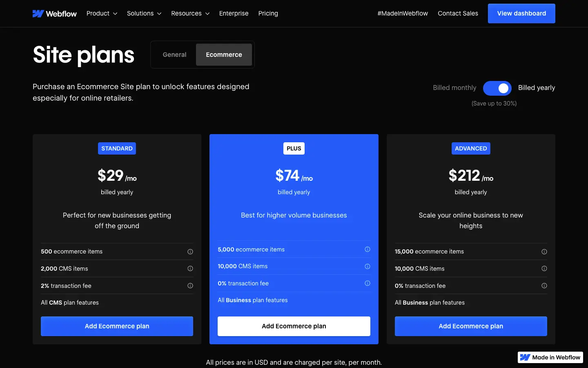This screenshot has height=368, width=588.
Task: Add the Standard Ecommerce plan
Action: tap(117, 326)
